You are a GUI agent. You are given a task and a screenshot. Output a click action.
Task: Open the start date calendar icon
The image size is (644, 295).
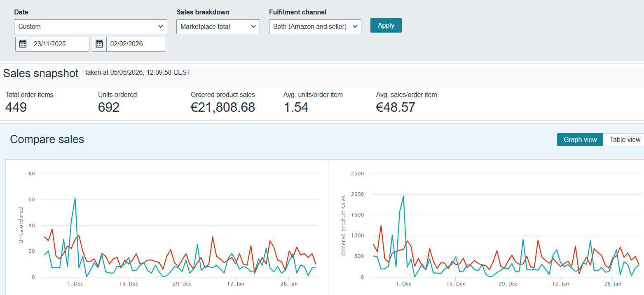coord(23,44)
